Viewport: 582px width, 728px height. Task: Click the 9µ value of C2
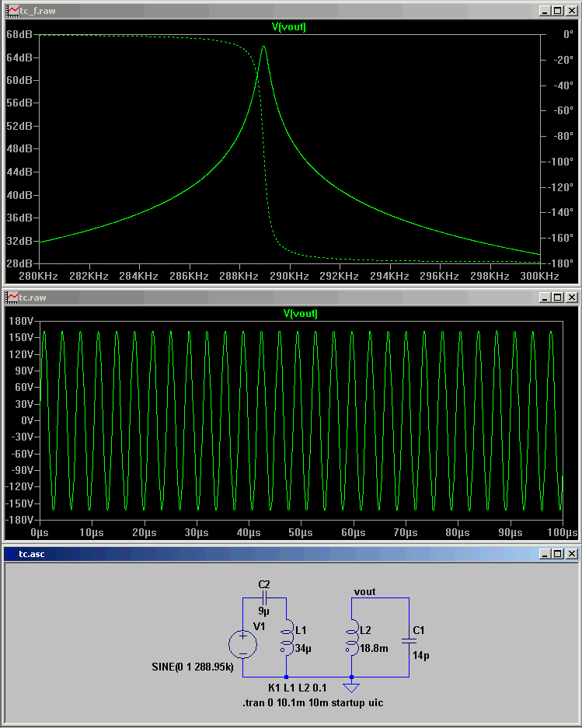[x=264, y=611]
